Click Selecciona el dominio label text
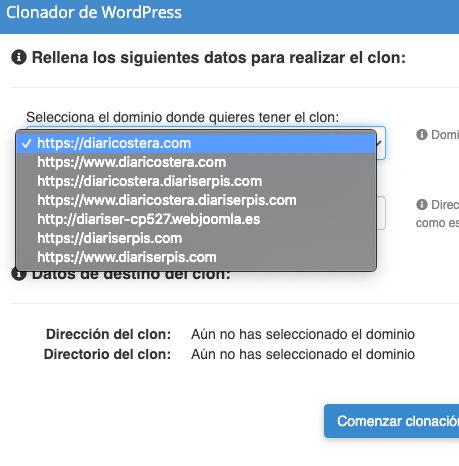459x466 pixels. tap(182, 117)
